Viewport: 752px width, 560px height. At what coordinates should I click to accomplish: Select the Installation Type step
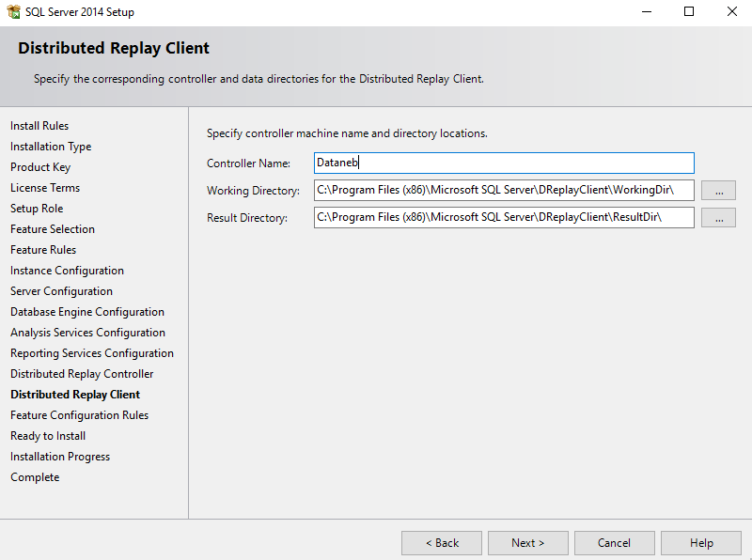[x=51, y=147]
